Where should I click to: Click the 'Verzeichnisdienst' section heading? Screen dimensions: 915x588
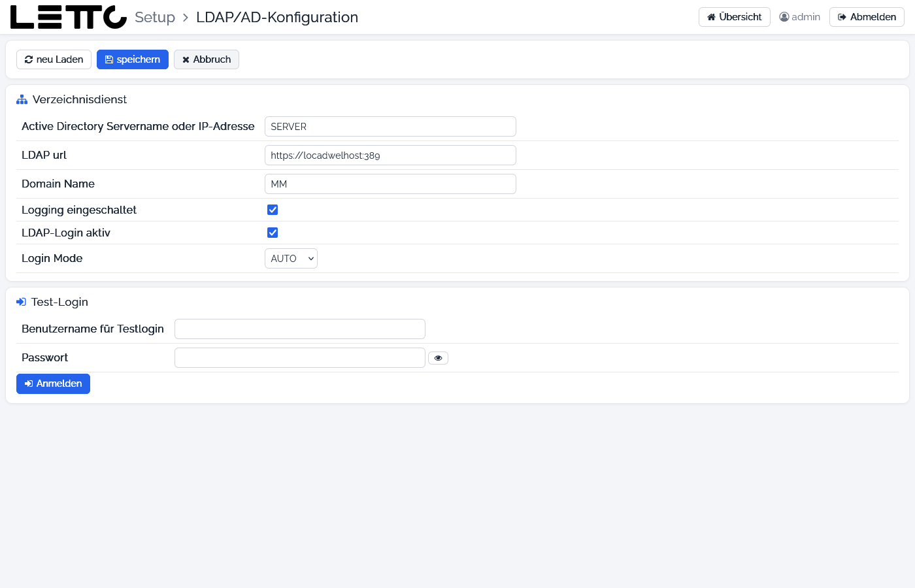(80, 99)
